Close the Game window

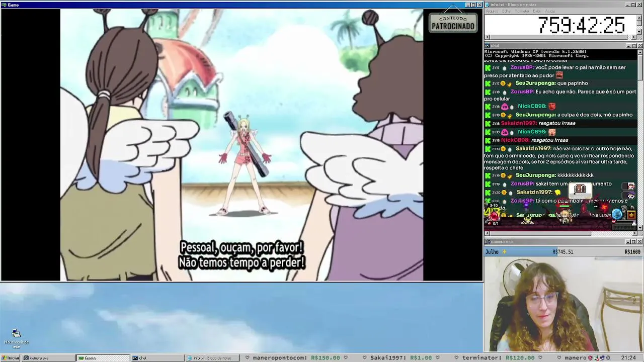click(x=479, y=5)
